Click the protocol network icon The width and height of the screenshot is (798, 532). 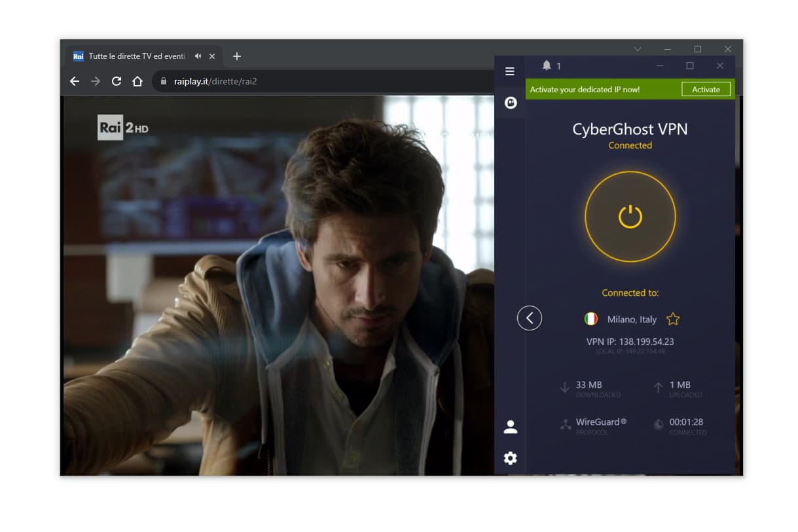[x=566, y=425]
